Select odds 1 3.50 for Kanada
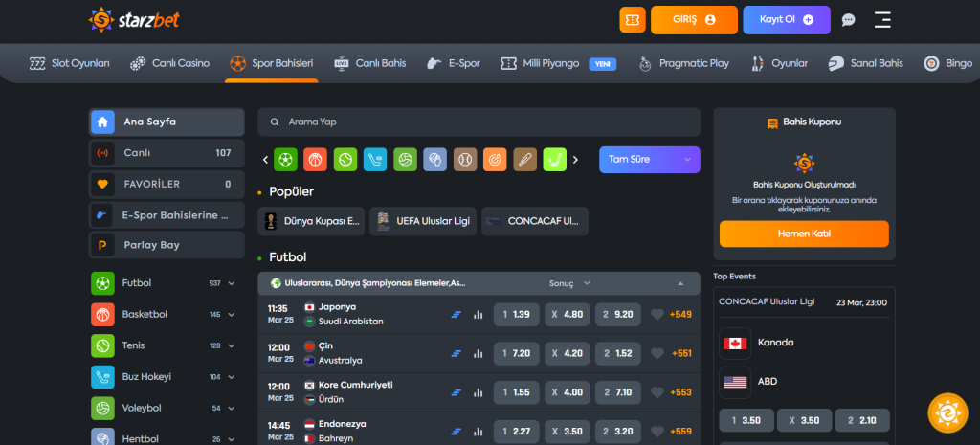 [746, 420]
